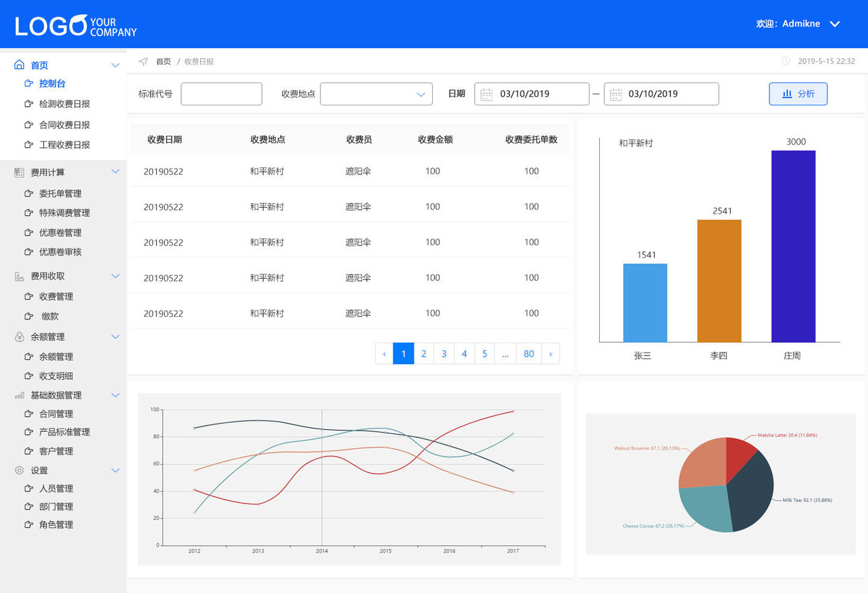This screenshot has width=868, height=593.
Task: Open 部门管理 menu item
Action: 56,507
